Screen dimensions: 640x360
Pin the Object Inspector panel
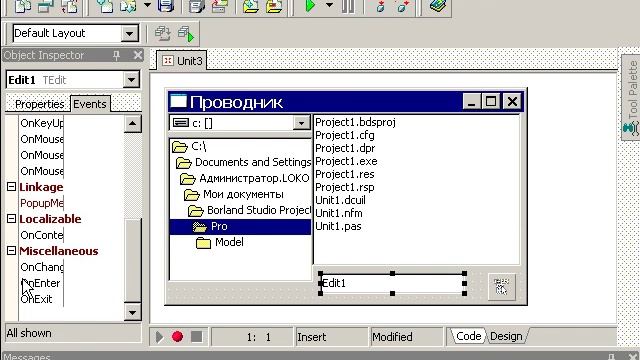[117, 55]
